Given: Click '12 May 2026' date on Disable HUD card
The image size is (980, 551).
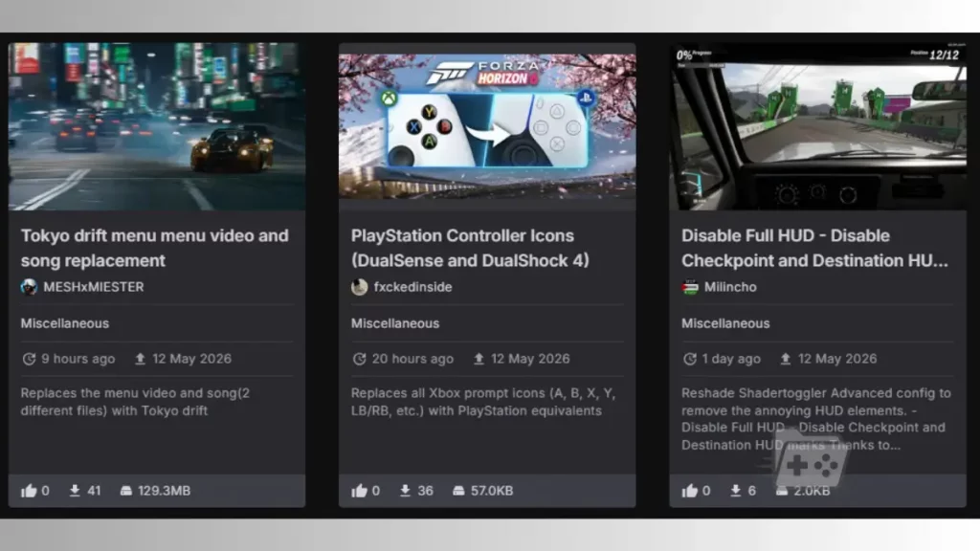Looking at the screenshot, I should pyautogui.click(x=837, y=360).
